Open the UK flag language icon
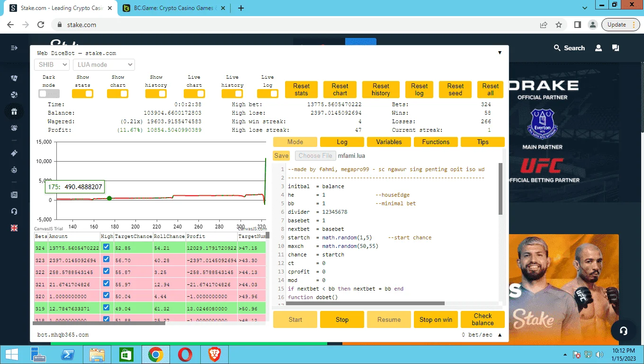This screenshot has width=644, height=364. pyautogui.click(x=14, y=228)
